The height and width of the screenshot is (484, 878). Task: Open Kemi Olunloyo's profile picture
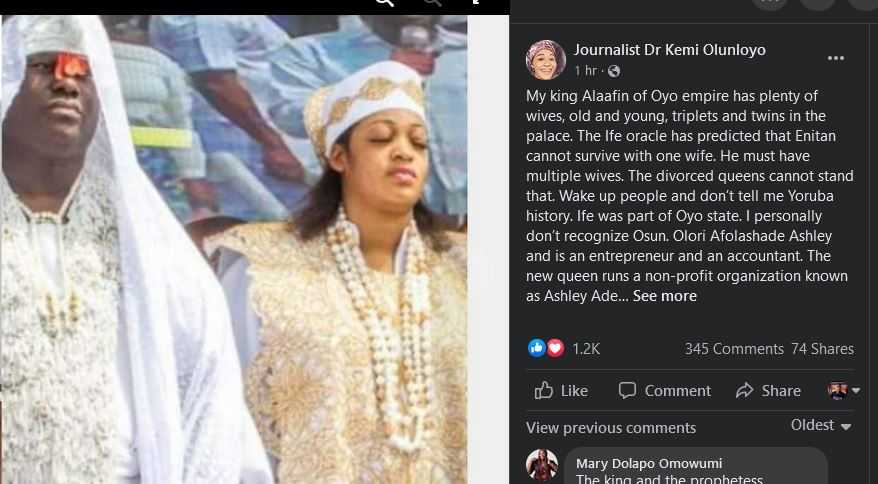(545, 59)
